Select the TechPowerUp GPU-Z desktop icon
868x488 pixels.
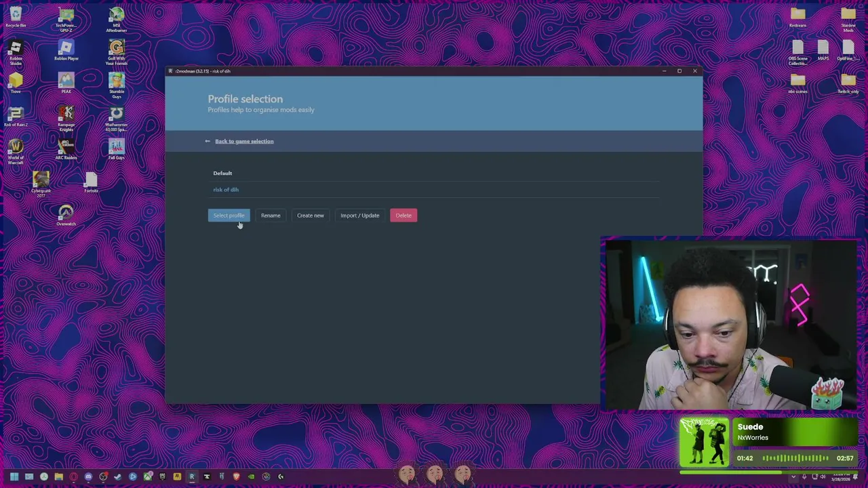pos(66,20)
